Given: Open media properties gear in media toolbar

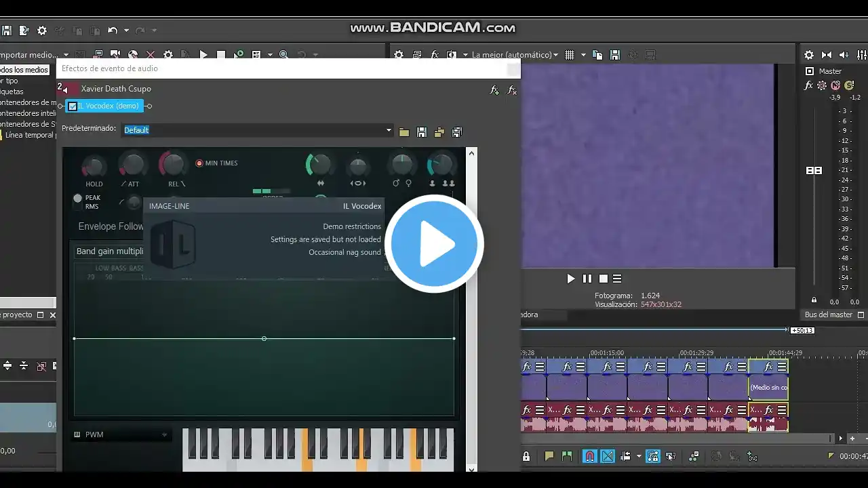Looking at the screenshot, I should [168, 55].
